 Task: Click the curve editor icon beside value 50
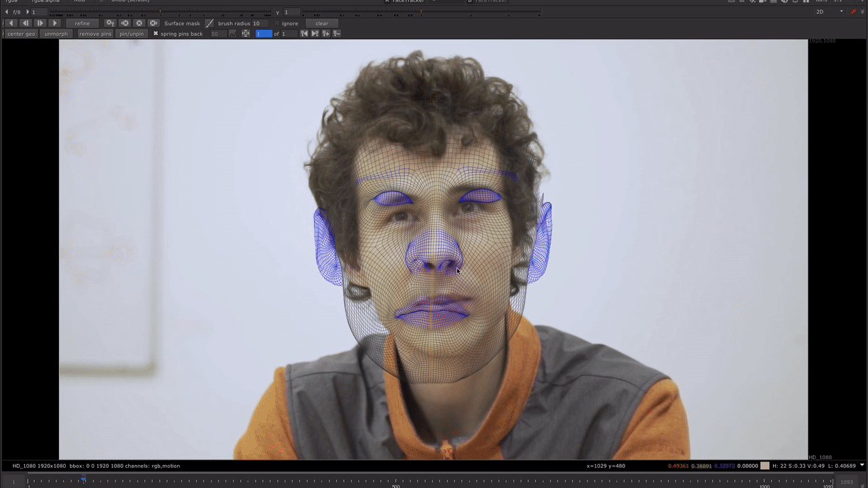(233, 34)
